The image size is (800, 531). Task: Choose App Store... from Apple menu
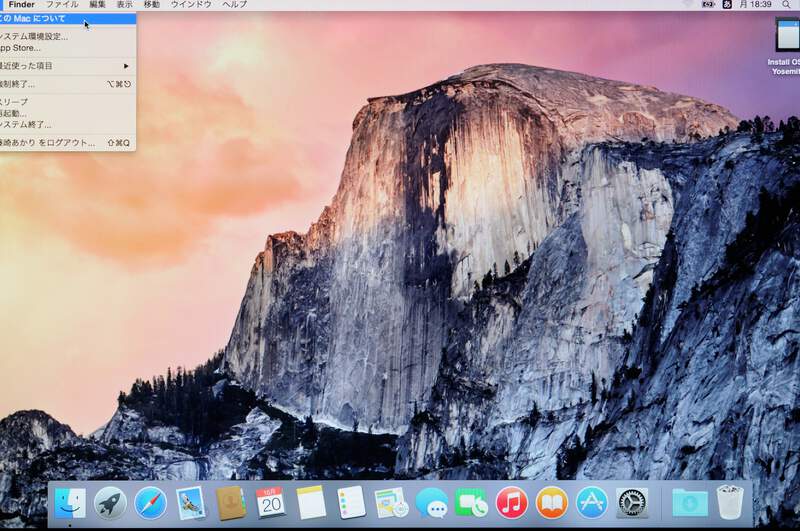(x=68, y=48)
